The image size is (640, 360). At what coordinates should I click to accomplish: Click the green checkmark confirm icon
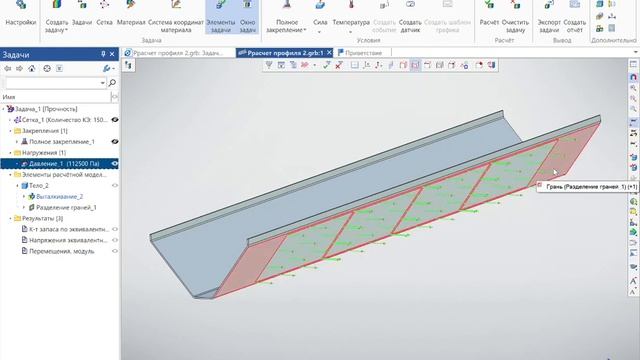coord(327,65)
